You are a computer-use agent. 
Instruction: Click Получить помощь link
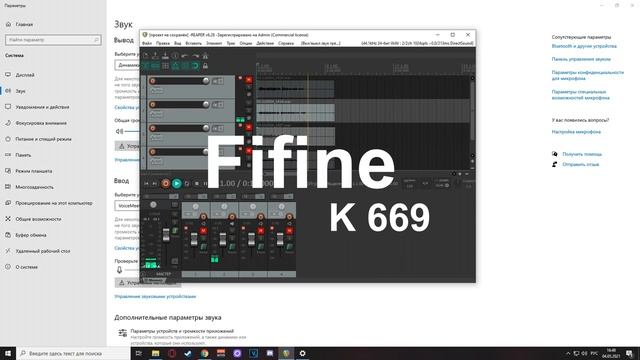[582, 154]
